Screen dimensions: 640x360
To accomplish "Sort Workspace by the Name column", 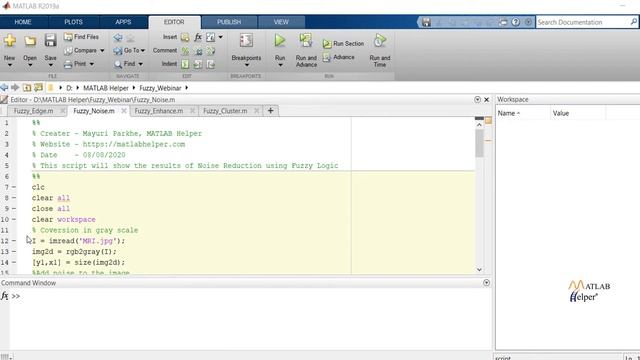I will [x=509, y=113].
